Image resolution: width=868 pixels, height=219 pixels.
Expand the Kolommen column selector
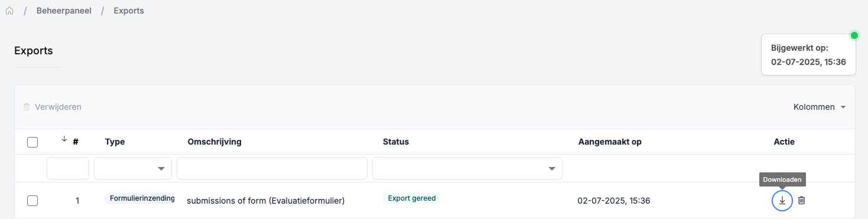820,107
